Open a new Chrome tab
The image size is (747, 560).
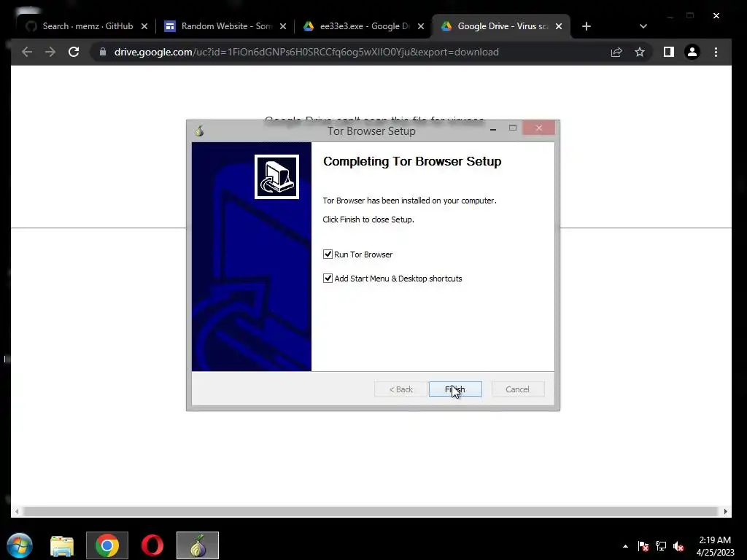(x=587, y=27)
